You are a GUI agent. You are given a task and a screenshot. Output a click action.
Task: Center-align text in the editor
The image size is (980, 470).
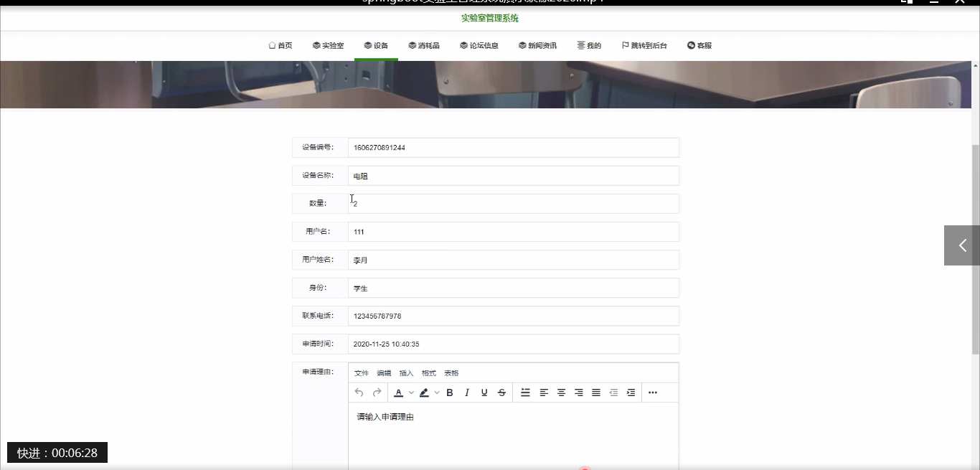[x=562, y=393]
